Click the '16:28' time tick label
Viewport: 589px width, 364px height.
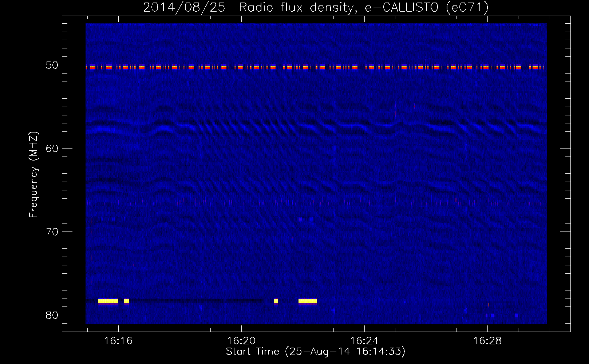[487, 341]
